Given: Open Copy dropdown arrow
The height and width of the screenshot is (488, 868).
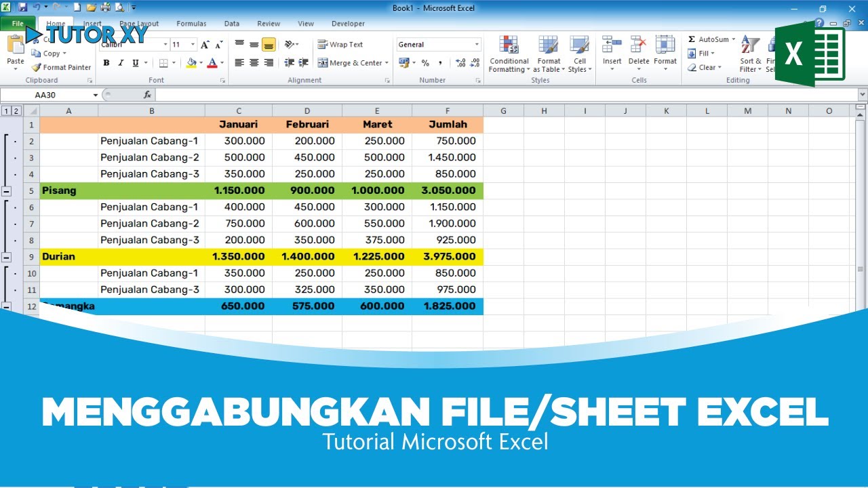Looking at the screenshot, I should tap(64, 54).
